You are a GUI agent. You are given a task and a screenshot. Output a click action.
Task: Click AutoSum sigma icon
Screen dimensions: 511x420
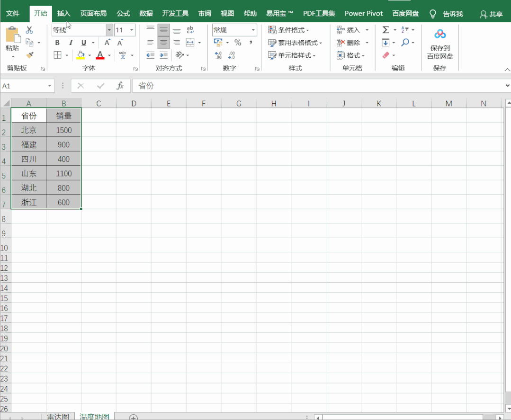pyautogui.click(x=385, y=30)
